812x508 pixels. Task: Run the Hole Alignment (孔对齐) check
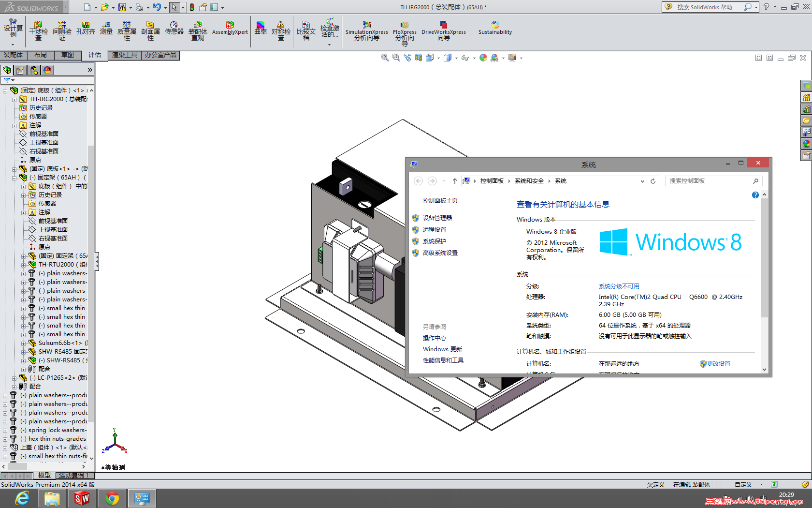click(86, 28)
